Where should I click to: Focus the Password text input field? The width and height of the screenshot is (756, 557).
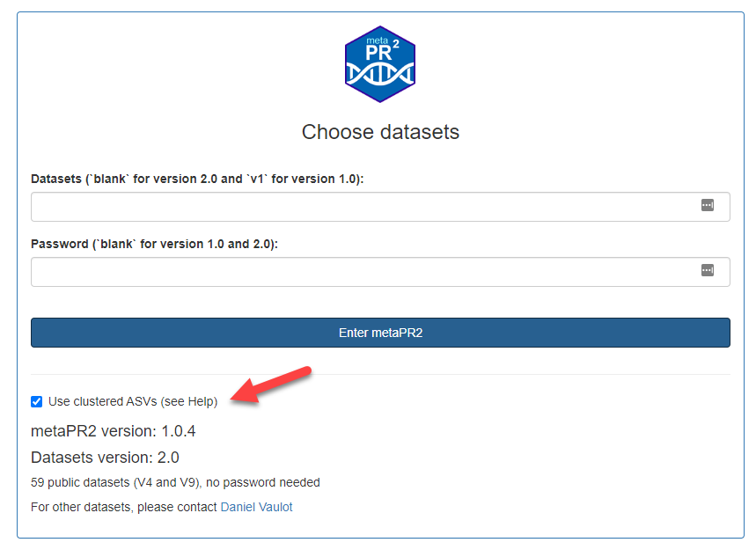tap(380, 272)
